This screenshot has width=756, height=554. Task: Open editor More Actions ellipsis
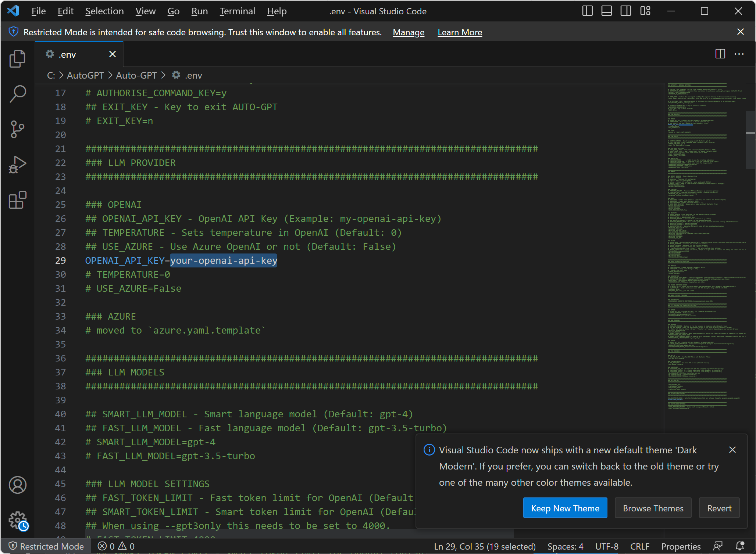point(739,54)
